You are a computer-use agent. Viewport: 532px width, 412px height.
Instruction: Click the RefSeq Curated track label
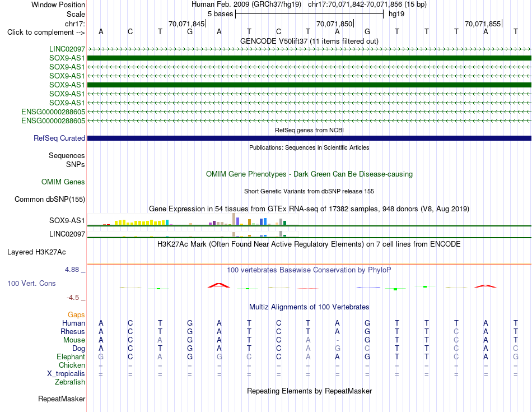pos(59,138)
